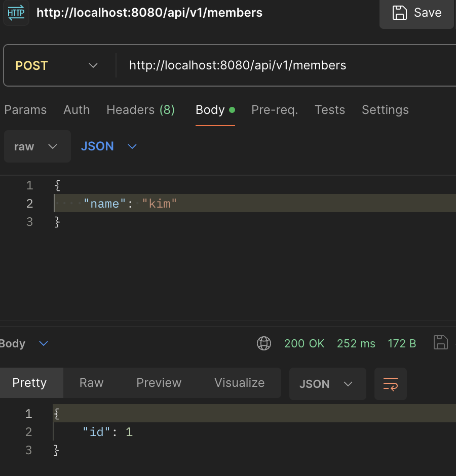Image resolution: width=456 pixels, height=476 pixels.
Task: Open the Settings tab
Action: pyautogui.click(x=385, y=110)
